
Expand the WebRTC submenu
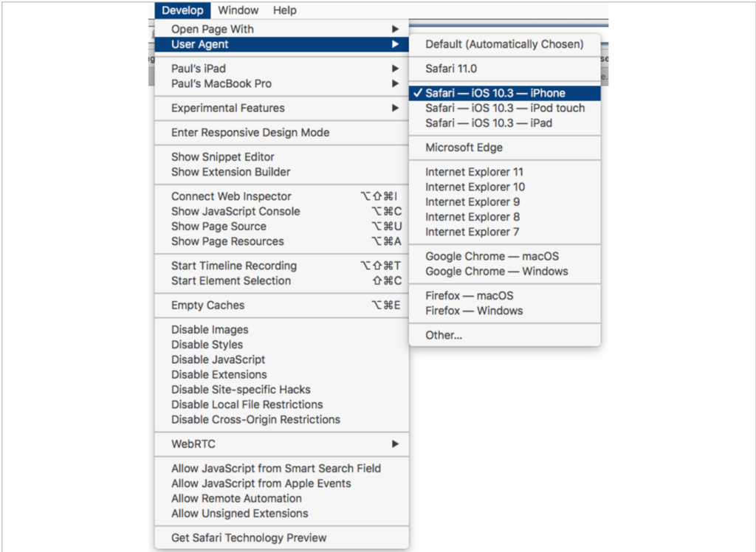tap(281, 444)
